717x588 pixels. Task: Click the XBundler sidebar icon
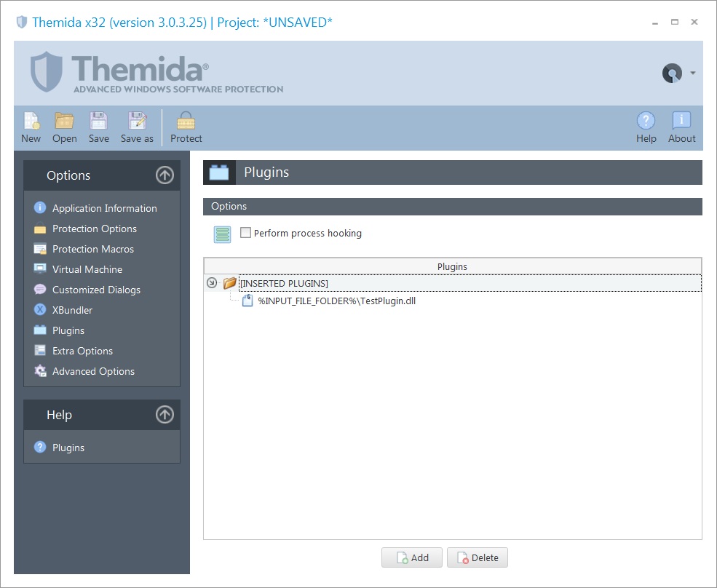coord(40,309)
